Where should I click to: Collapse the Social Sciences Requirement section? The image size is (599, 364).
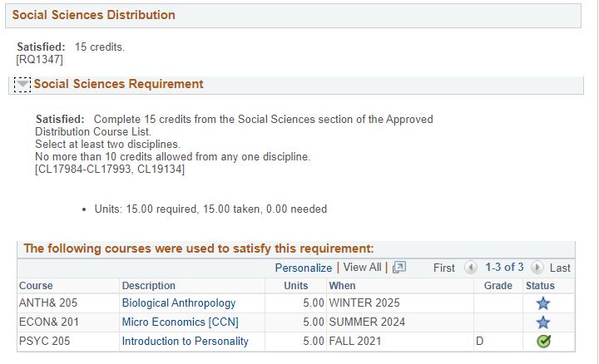[22, 84]
